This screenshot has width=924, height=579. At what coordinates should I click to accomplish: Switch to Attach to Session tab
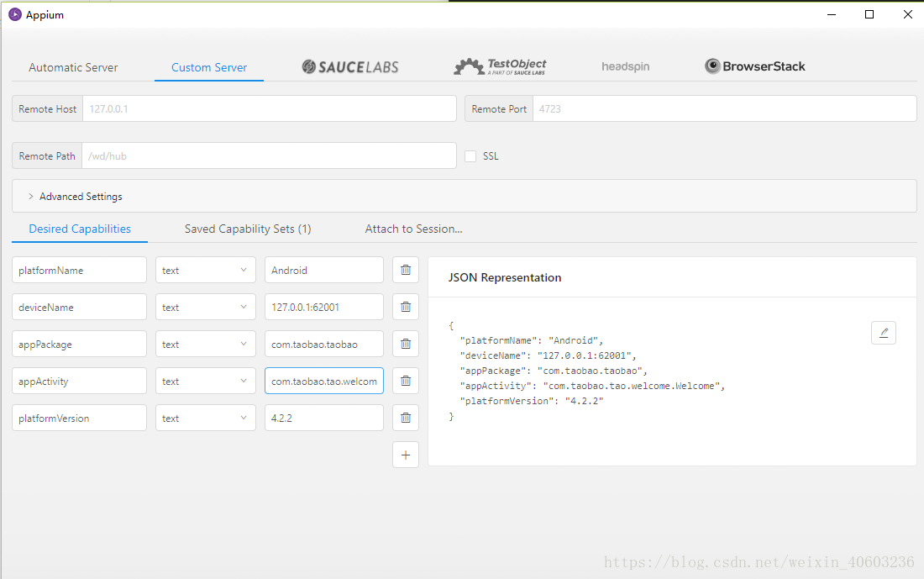(x=413, y=229)
